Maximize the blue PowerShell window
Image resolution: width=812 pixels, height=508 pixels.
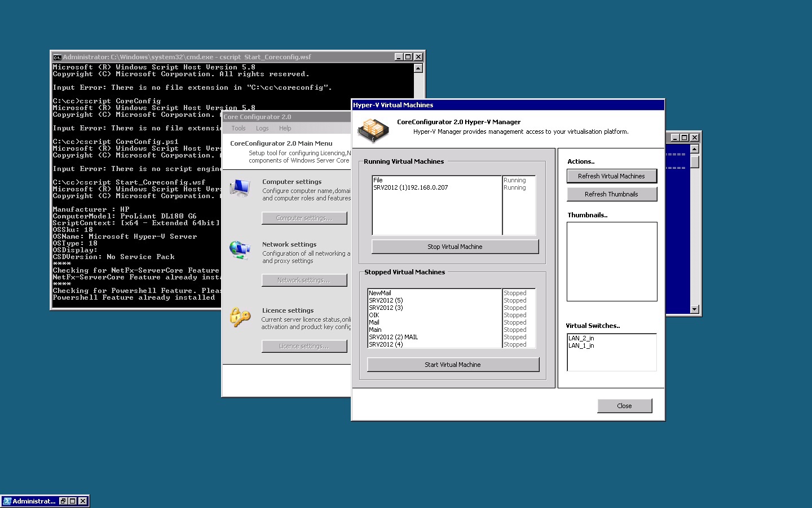[x=685, y=138]
